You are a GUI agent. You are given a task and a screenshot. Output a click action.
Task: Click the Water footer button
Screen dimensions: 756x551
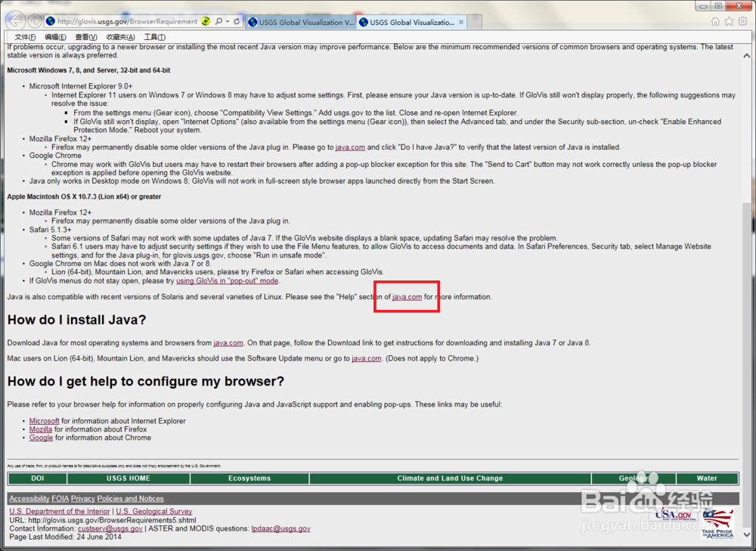[707, 478]
